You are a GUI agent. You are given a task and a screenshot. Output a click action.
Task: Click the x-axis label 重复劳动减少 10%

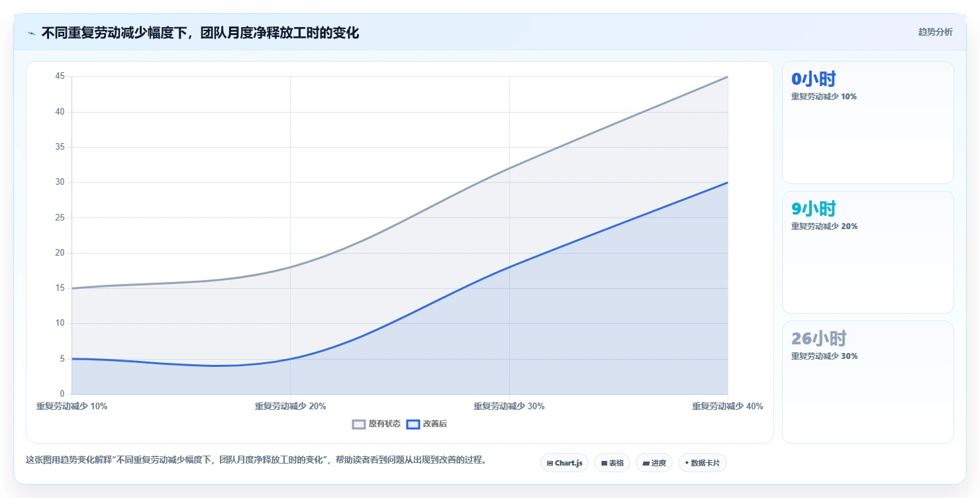pyautogui.click(x=72, y=406)
